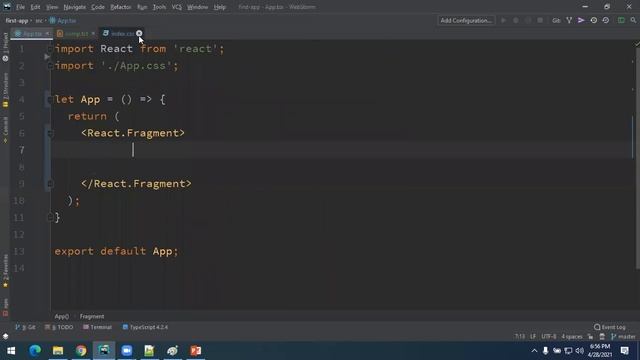Close the index.css tab
This screenshot has height=360, width=640.
[x=139, y=33]
